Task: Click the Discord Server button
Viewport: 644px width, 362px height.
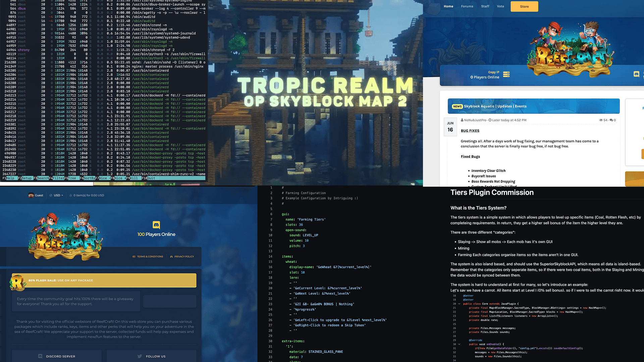Action: pyautogui.click(x=57, y=356)
